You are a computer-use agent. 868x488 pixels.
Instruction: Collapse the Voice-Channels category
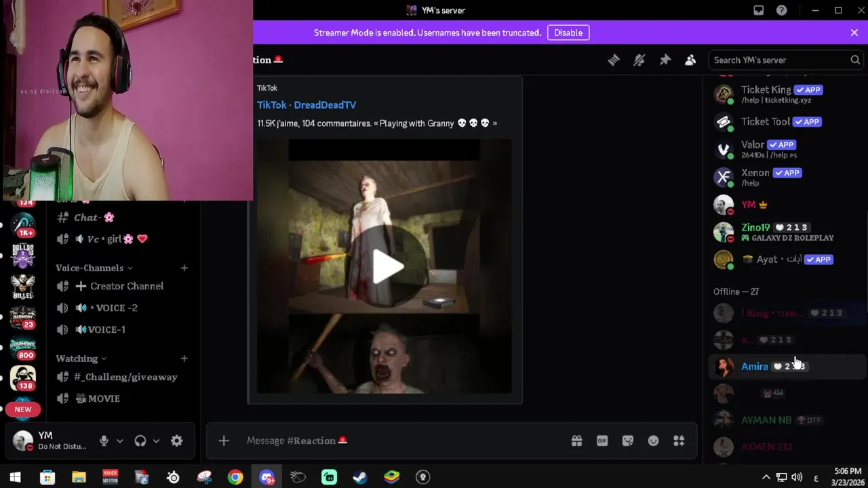(x=94, y=268)
